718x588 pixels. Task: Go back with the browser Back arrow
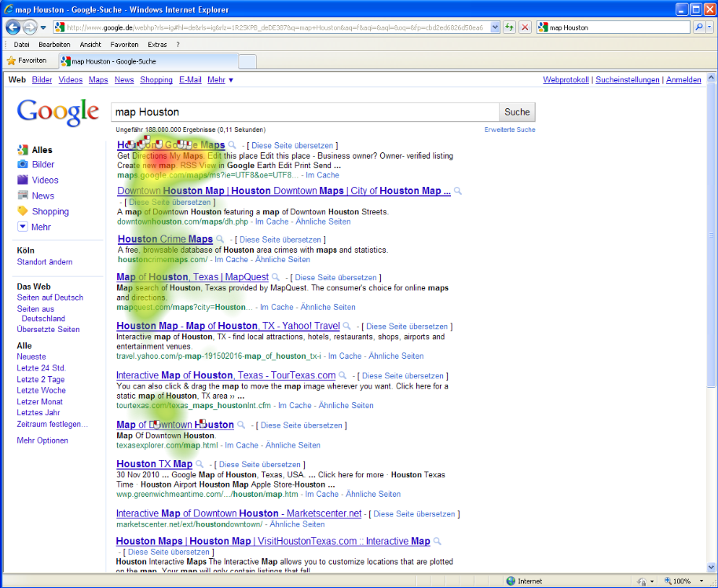13,27
